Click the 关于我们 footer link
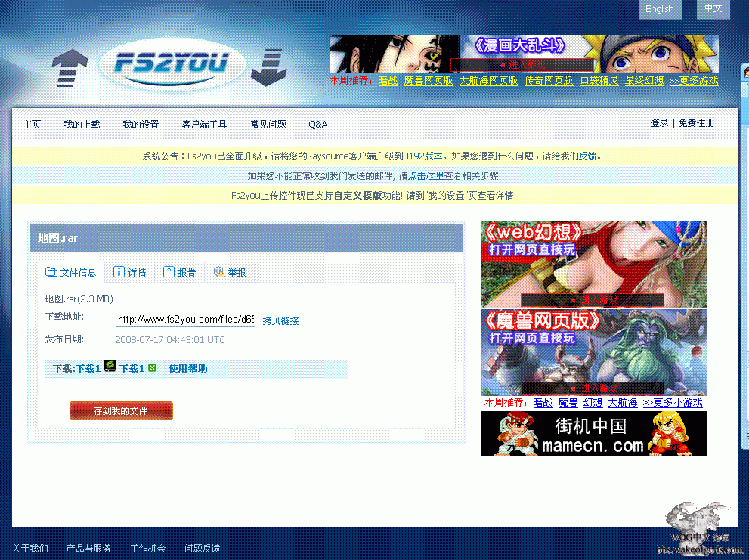This screenshot has width=749, height=560. (x=29, y=548)
